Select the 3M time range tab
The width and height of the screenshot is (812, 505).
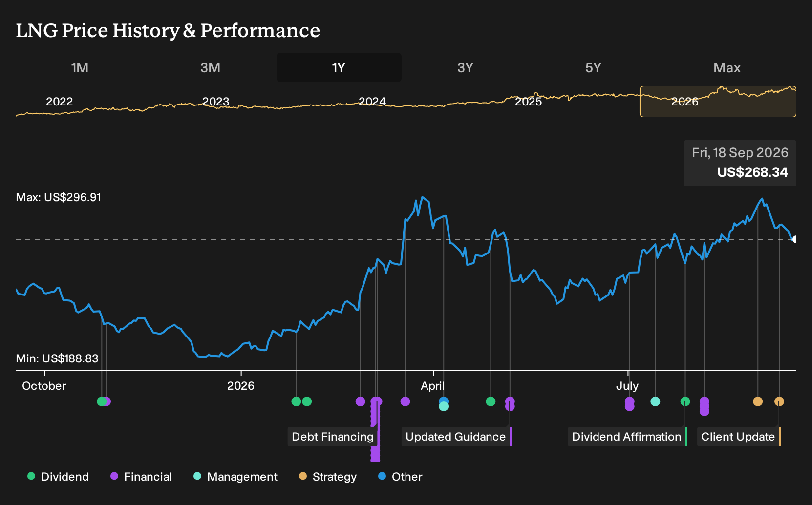(210, 67)
